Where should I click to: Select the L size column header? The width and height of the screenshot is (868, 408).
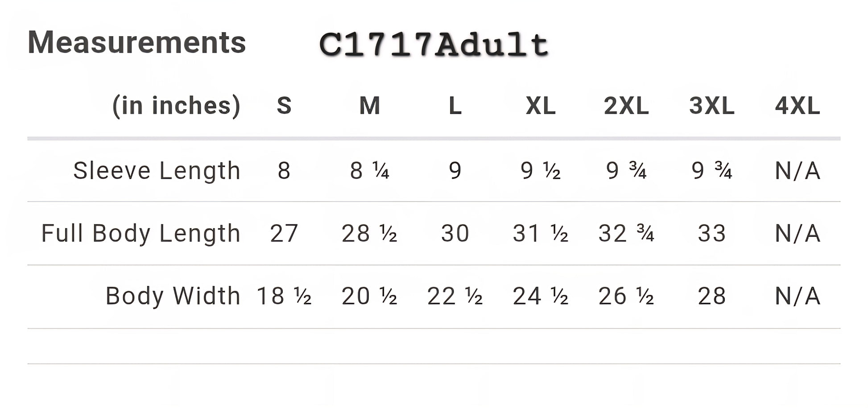pyautogui.click(x=455, y=106)
